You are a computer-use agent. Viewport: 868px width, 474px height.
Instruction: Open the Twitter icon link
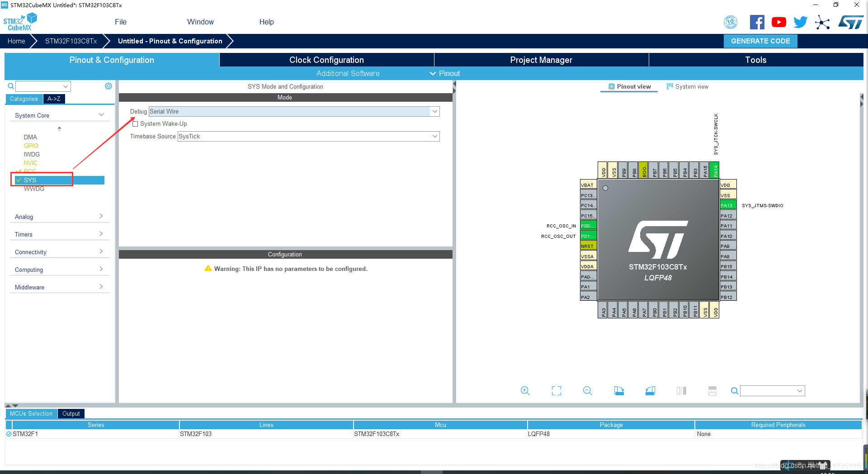[x=800, y=22]
